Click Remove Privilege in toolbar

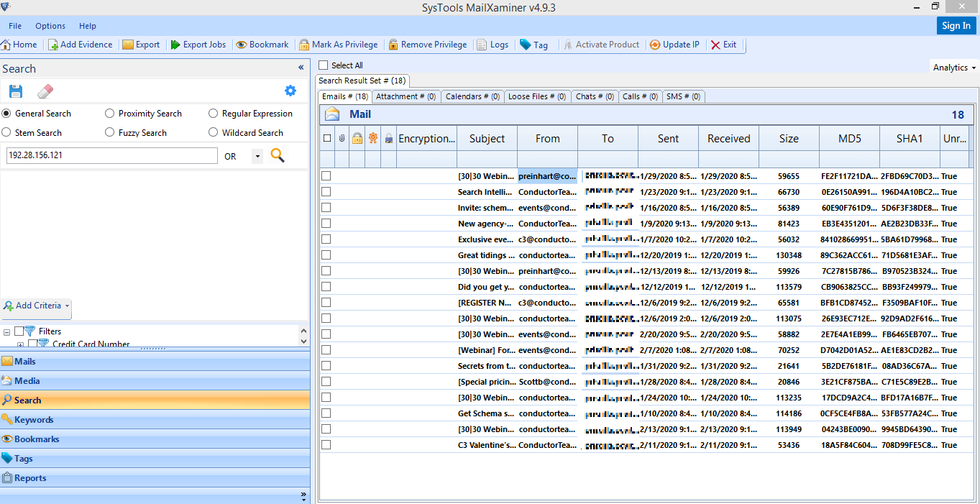click(x=428, y=45)
